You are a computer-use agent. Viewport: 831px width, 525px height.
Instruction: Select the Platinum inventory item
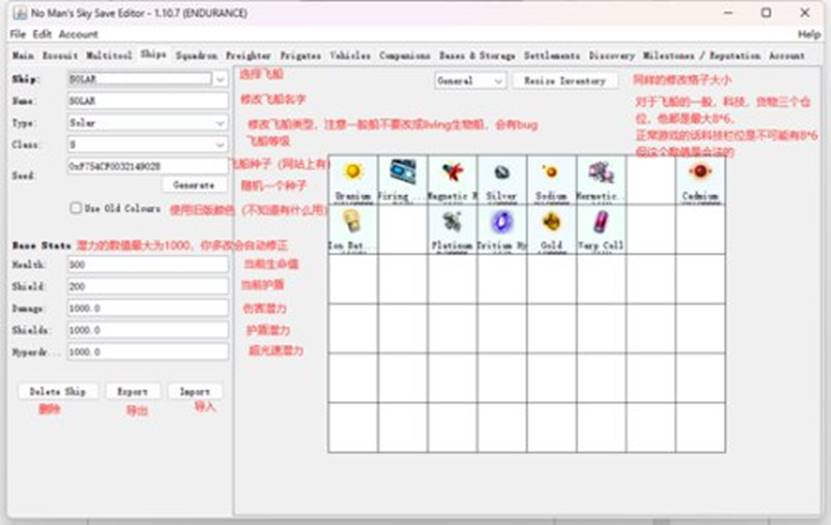[452, 229]
